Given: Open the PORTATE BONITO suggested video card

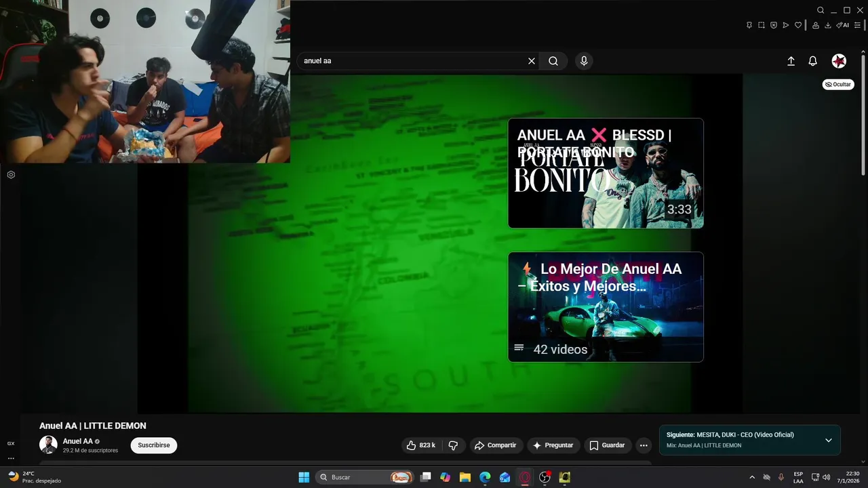Looking at the screenshot, I should coord(606,174).
